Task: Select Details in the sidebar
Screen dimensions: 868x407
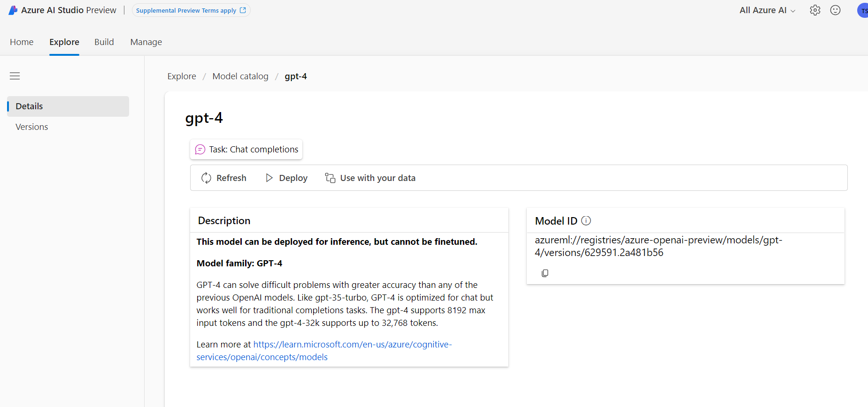Action: pyautogui.click(x=30, y=106)
